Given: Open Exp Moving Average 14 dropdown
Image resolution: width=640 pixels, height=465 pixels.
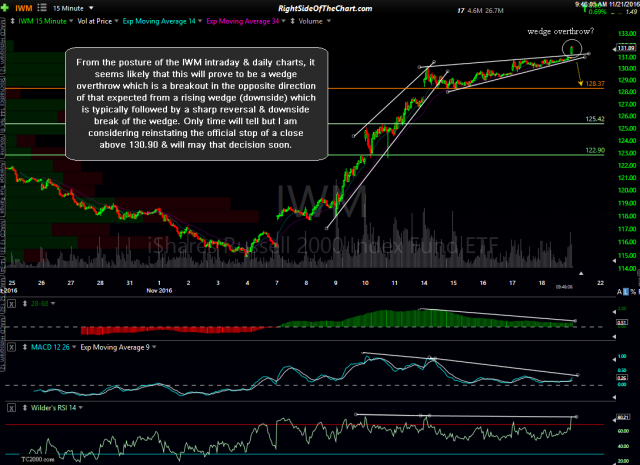Looking at the screenshot, I should [x=200, y=21].
